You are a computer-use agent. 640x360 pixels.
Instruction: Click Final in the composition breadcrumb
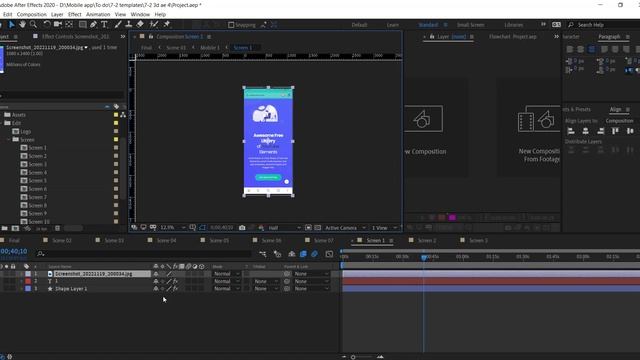(x=147, y=48)
